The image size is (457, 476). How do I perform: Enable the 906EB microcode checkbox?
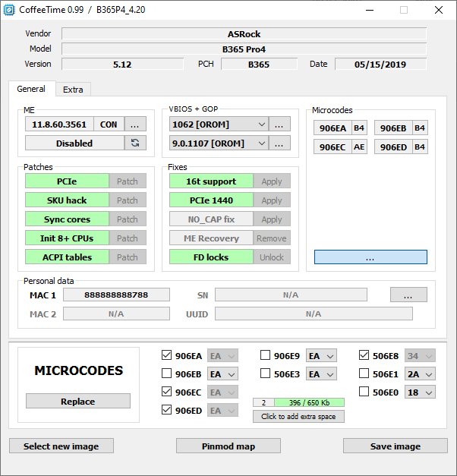166,374
